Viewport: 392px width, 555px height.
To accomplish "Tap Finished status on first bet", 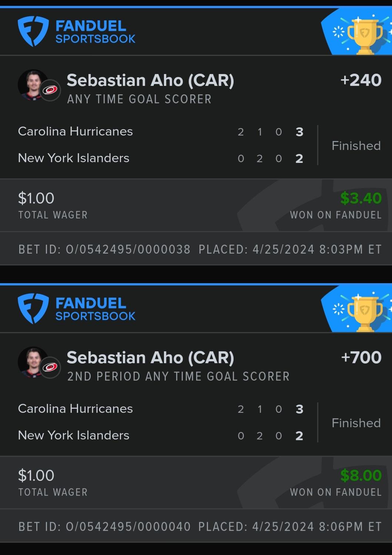I will (x=356, y=146).
